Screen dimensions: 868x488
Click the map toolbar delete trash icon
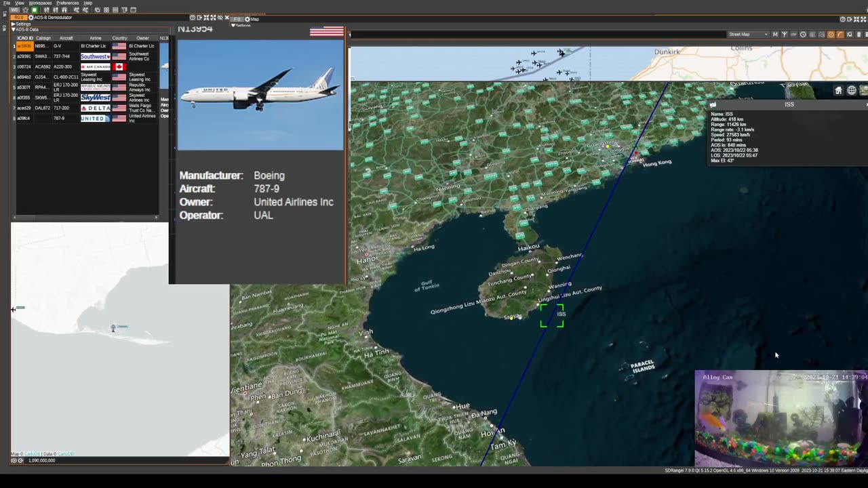(x=859, y=34)
